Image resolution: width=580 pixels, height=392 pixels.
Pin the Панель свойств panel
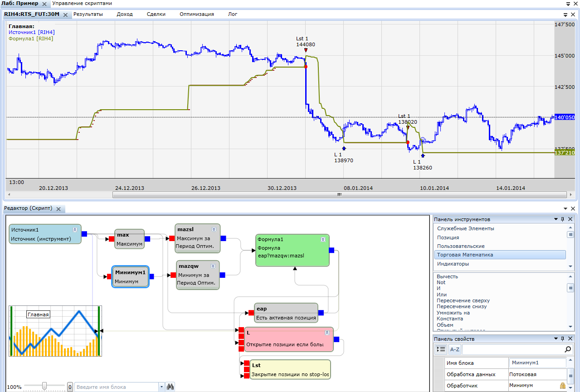(x=563, y=339)
